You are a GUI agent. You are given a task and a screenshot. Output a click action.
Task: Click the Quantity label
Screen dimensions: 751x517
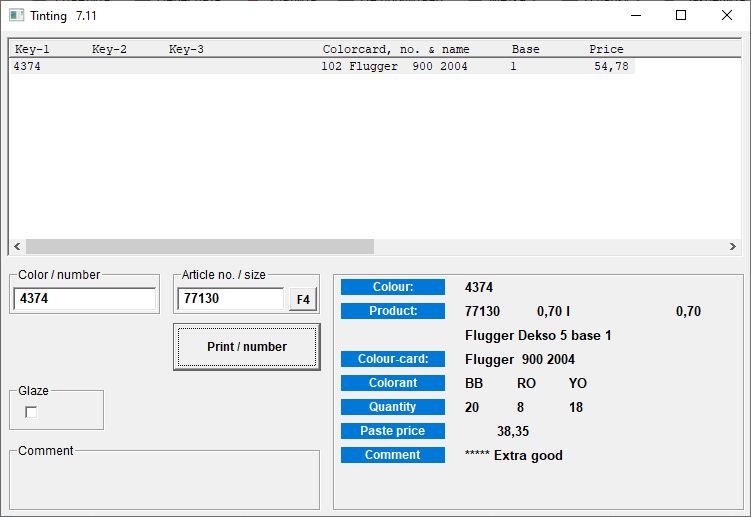pyautogui.click(x=393, y=407)
